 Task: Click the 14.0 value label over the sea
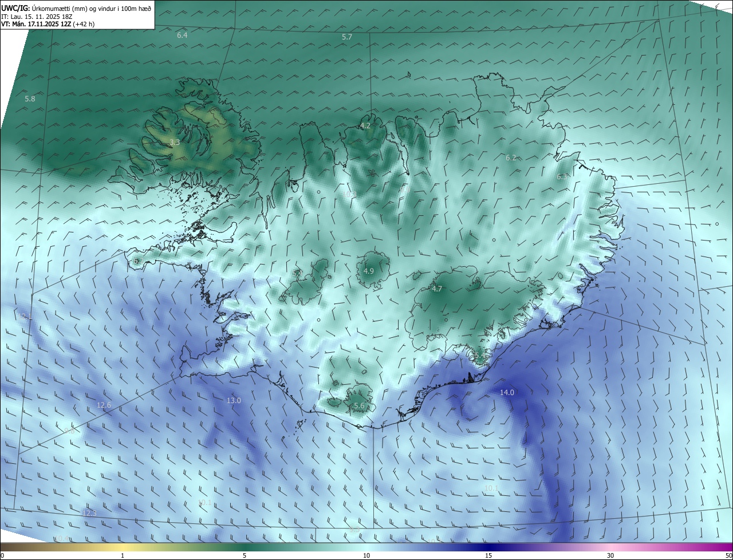[x=507, y=393]
